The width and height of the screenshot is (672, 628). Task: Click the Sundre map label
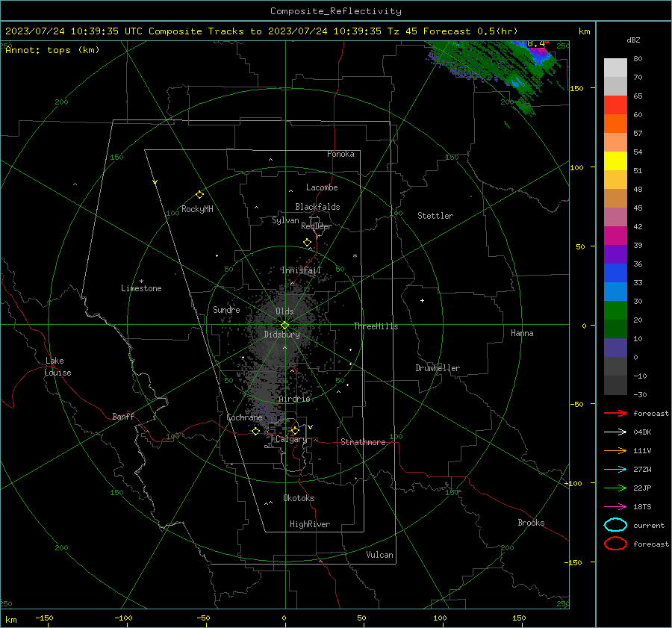pyautogui.click(x=226, y=309)
